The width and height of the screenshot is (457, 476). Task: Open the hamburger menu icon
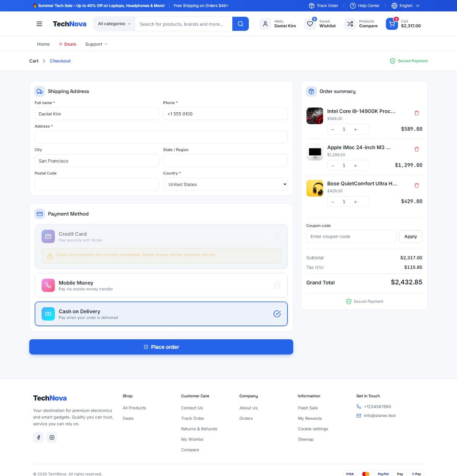39,24
